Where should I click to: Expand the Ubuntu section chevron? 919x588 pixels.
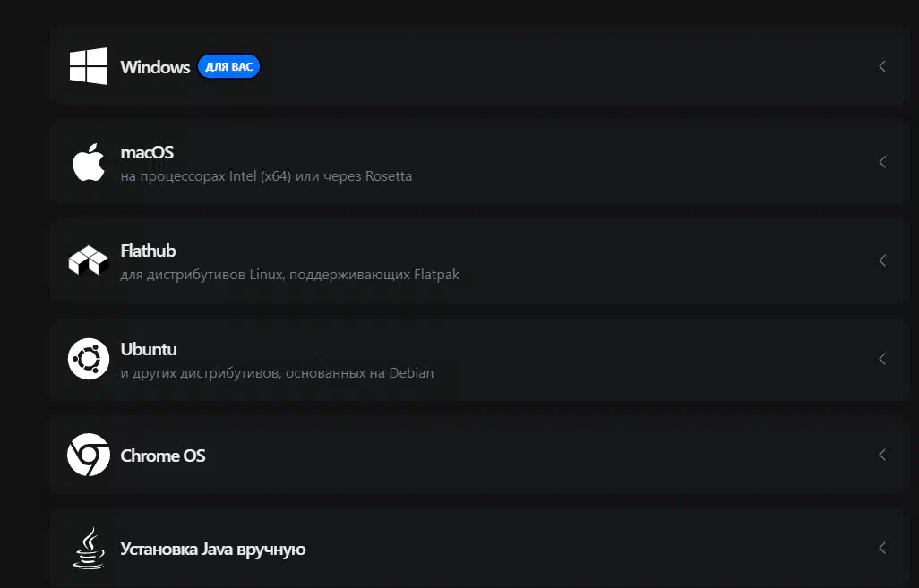pyautogui.click(x=882, y=358)
